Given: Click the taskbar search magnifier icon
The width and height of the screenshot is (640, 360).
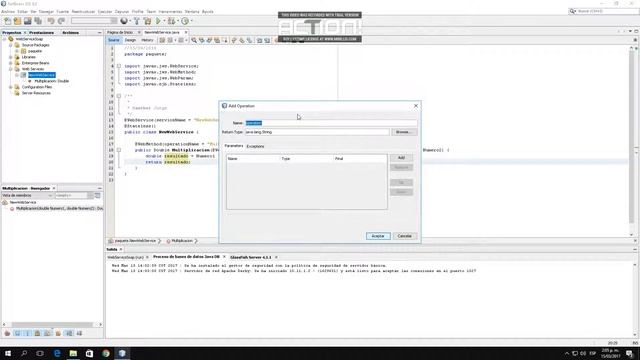Looking at the screenshot, I should pyautogui.click(x=24, y=353).
